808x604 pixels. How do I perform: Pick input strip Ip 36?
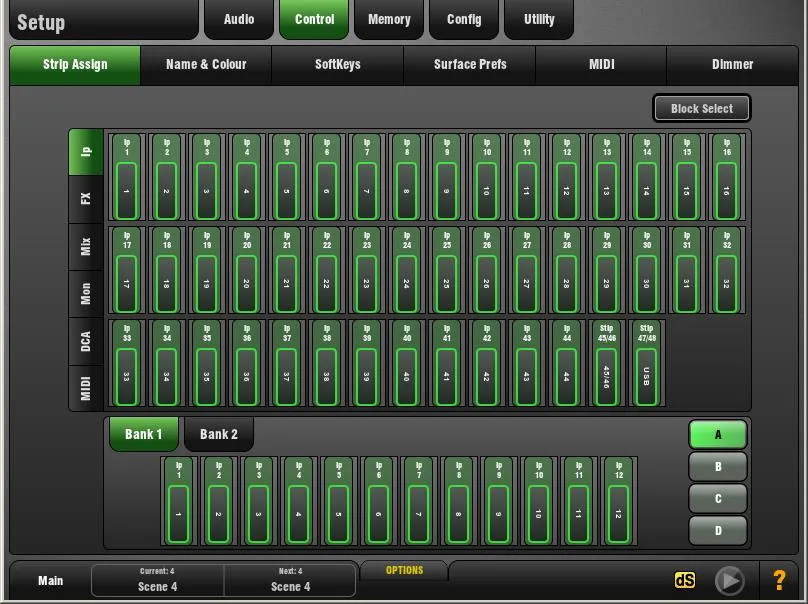tap(247, 363)
